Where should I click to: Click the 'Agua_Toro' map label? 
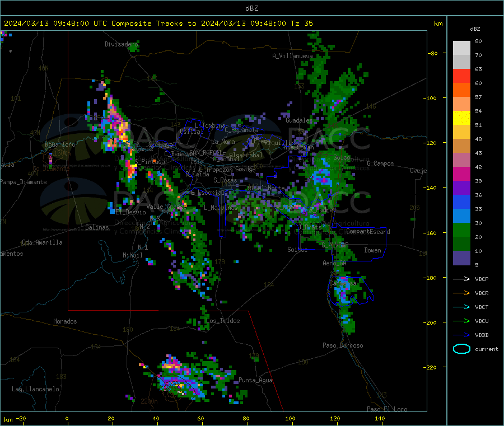coord(60,144)
